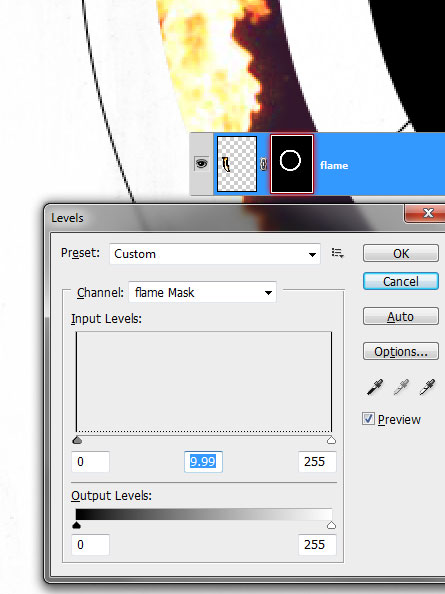This screenshot has width=445, height=594.
Task: Click the flame layer name
Action: tap(334, 166)
